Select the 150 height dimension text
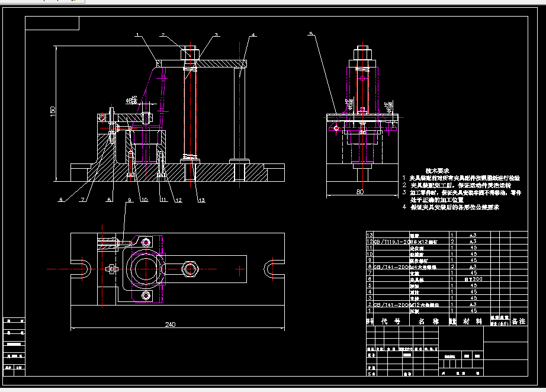The image size is (546, 392). tap(53, 111)
